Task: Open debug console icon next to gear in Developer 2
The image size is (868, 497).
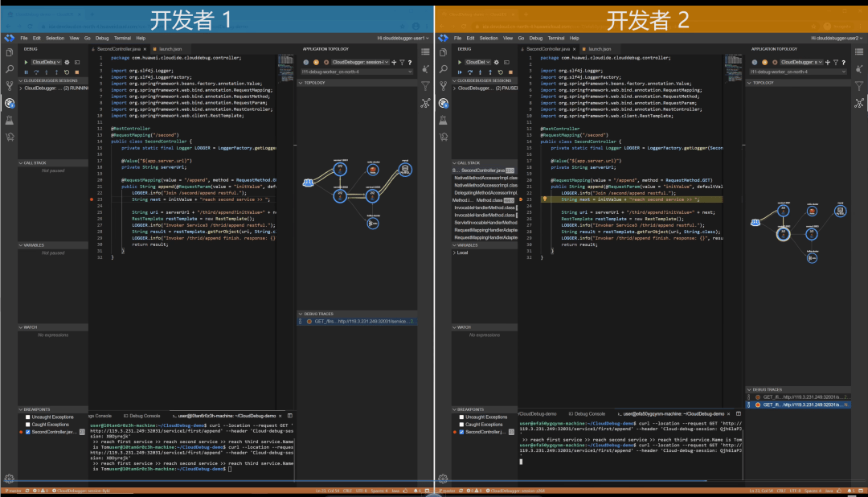Action: click(507, 62)
